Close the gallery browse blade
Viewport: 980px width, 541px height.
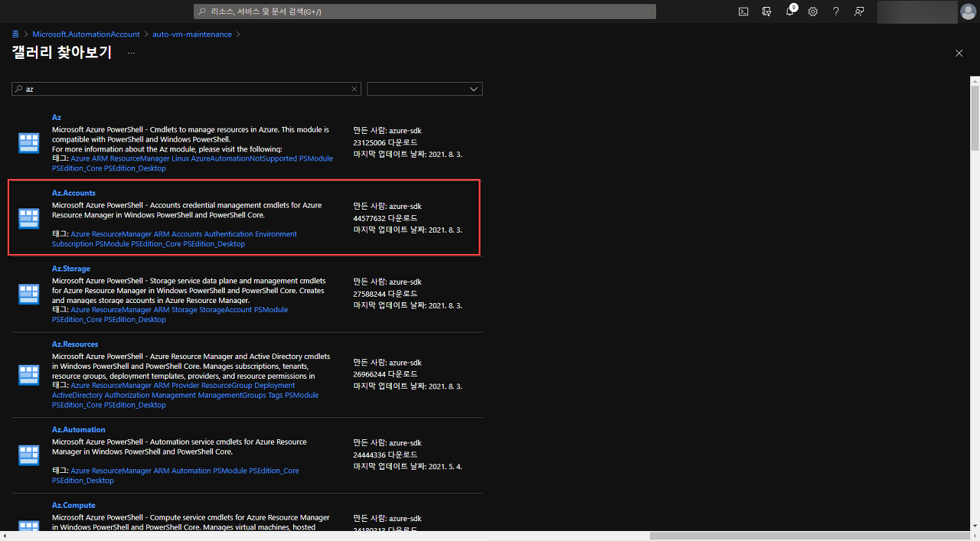click(959, 53)
